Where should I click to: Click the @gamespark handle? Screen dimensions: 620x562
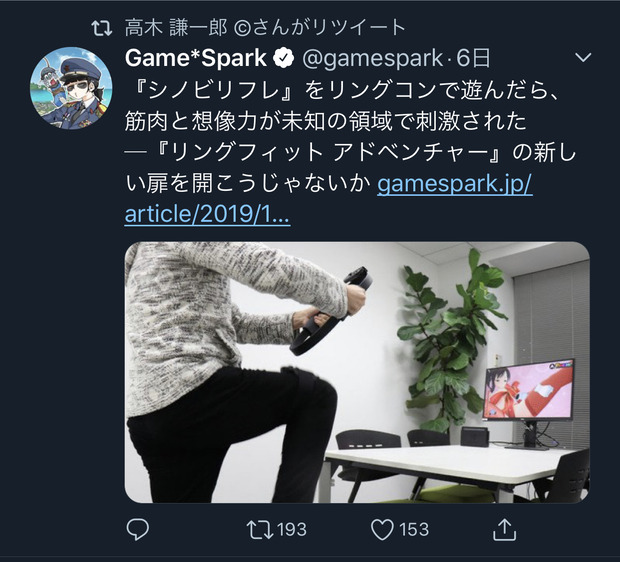tap(372, 59)
